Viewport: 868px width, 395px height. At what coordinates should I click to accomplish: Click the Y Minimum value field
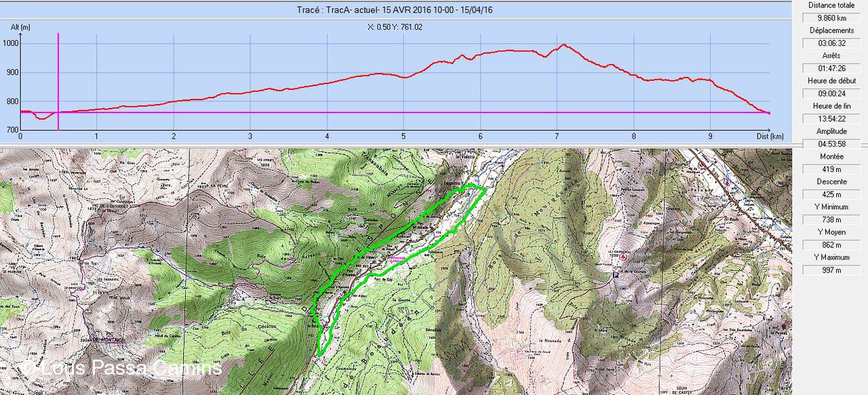831,220
